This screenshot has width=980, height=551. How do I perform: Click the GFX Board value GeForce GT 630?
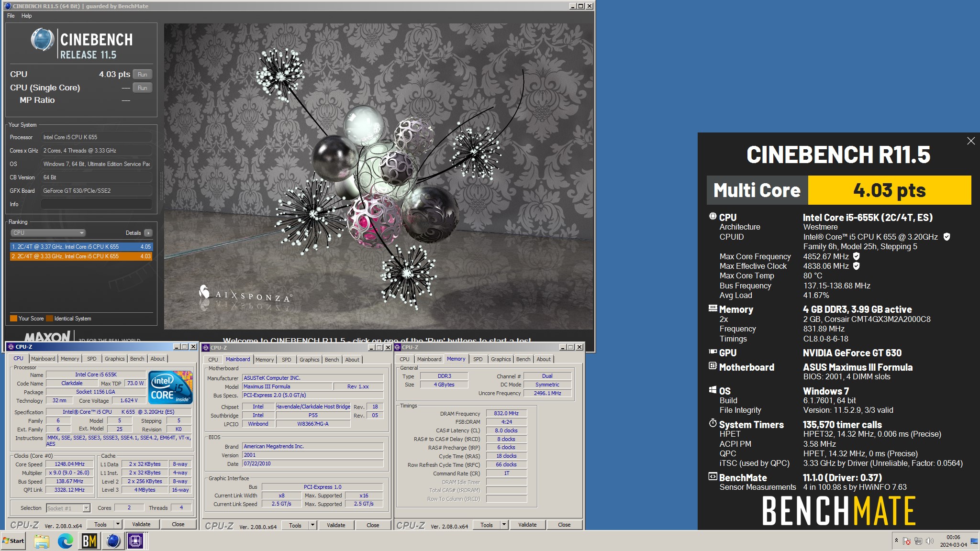96,191
